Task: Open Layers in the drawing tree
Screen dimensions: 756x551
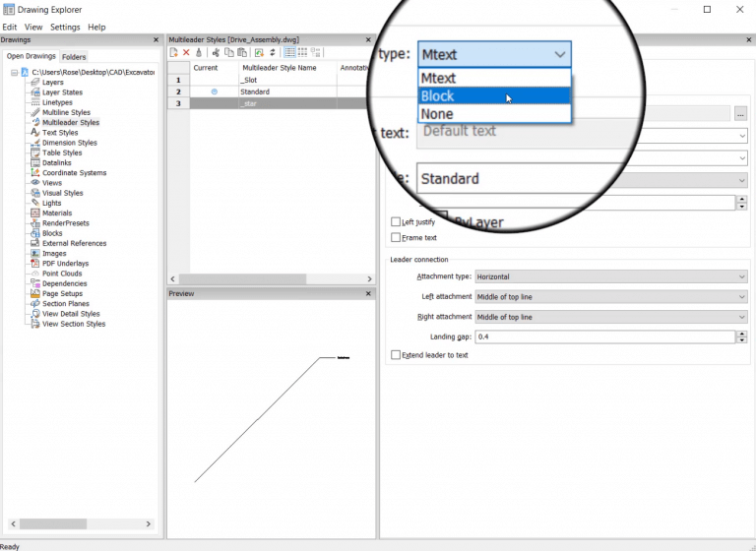Action: tap(52, 83)
